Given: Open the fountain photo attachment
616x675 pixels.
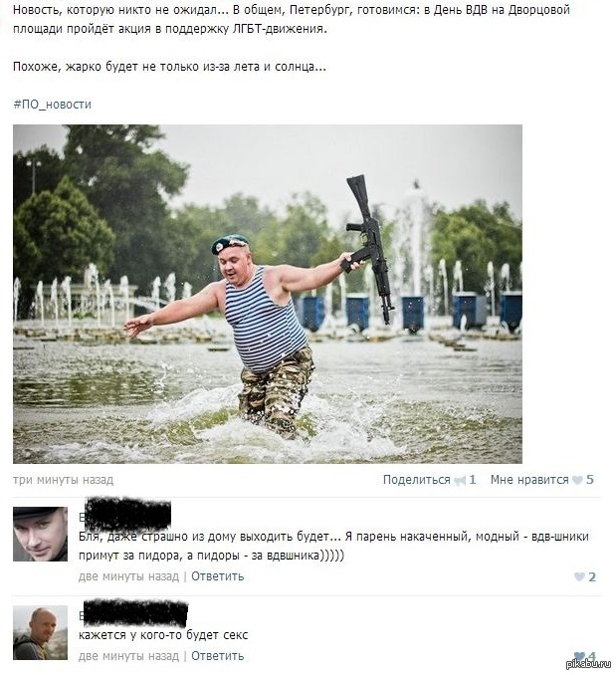Looking at the screenshot, I should pos(268,294).
